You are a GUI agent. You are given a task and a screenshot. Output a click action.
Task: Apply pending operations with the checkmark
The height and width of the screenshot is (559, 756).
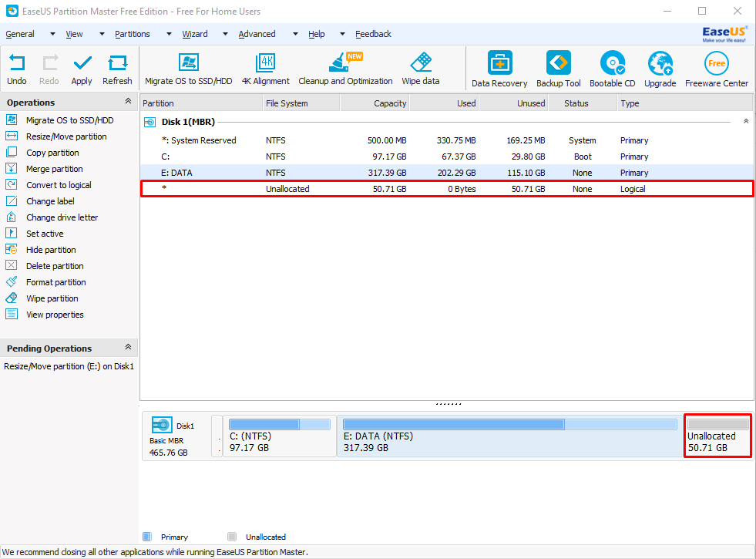pyautogui.click(x=82, y=70)
